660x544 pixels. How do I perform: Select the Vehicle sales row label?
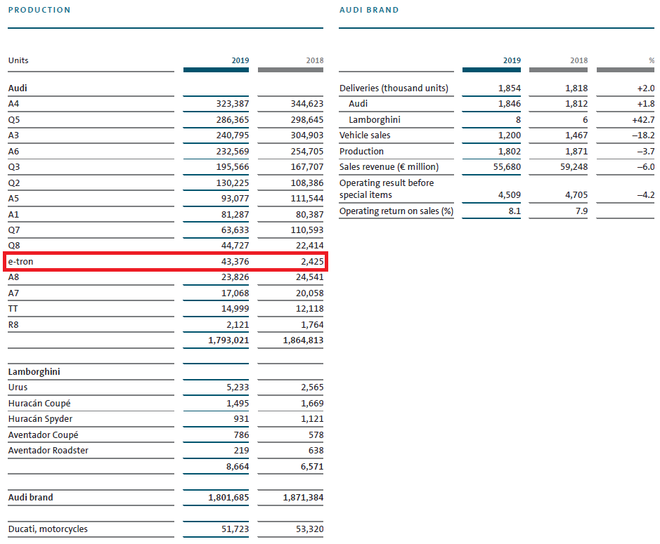365,135
